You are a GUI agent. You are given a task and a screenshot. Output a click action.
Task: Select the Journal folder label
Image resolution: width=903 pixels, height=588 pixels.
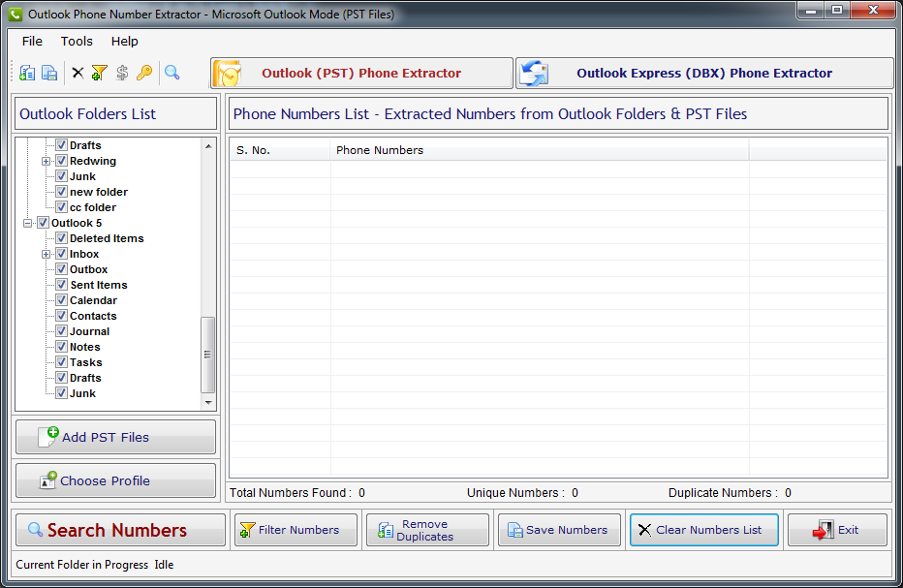(x=89, y=331)
